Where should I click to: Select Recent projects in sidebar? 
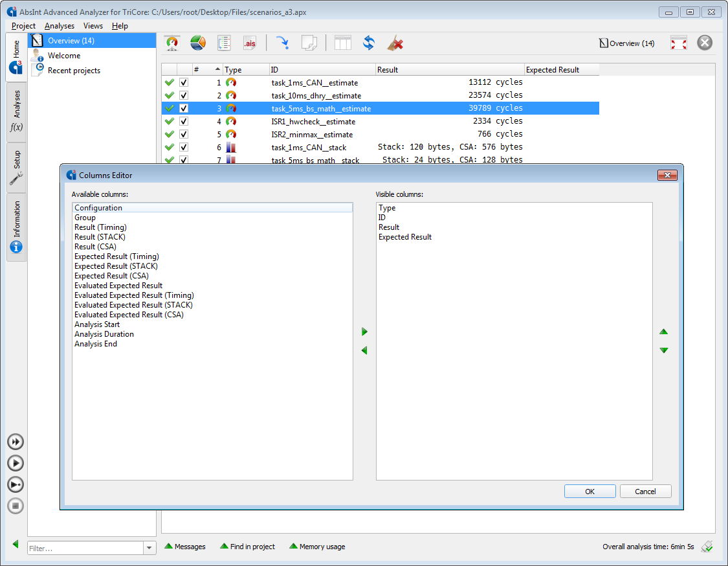click(92, 70)
